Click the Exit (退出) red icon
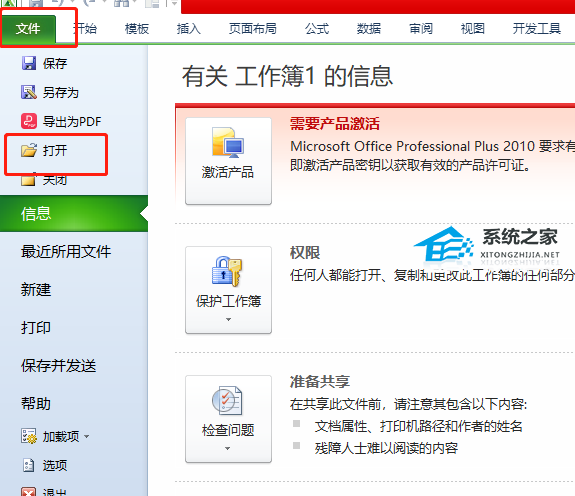Viewport: 575px width, 496px height. pyautogui.click(x=29, y=491)
